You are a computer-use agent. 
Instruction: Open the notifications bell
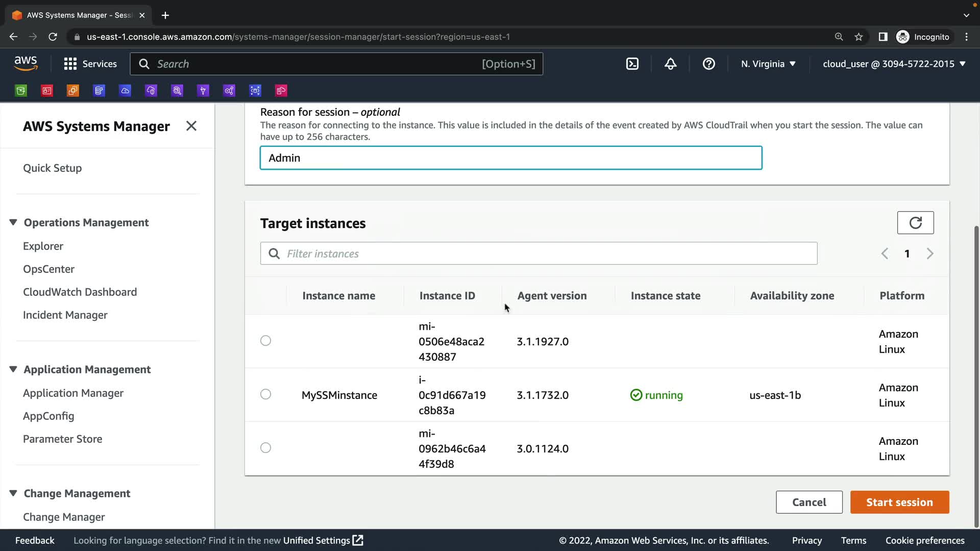[x=670, y=64]
